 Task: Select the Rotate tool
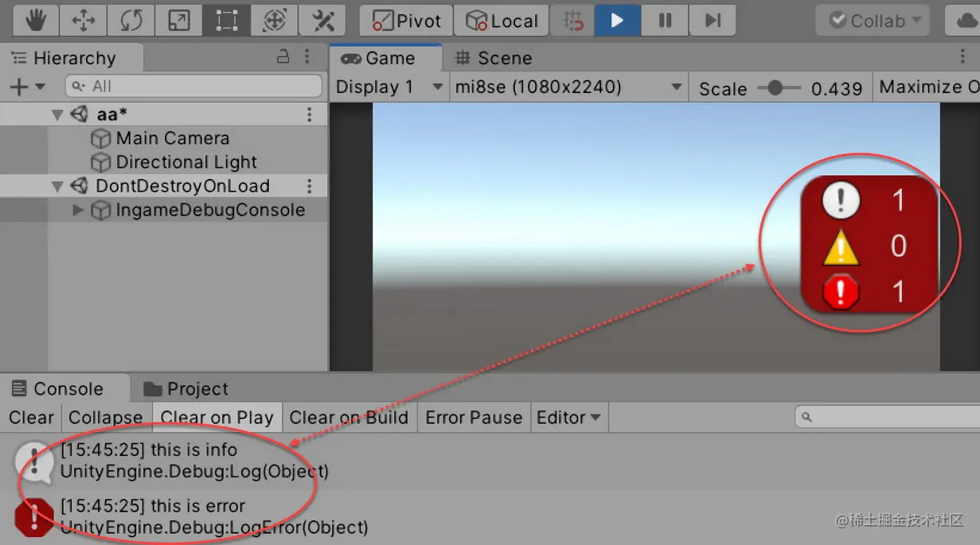click(x=131, y=20)
